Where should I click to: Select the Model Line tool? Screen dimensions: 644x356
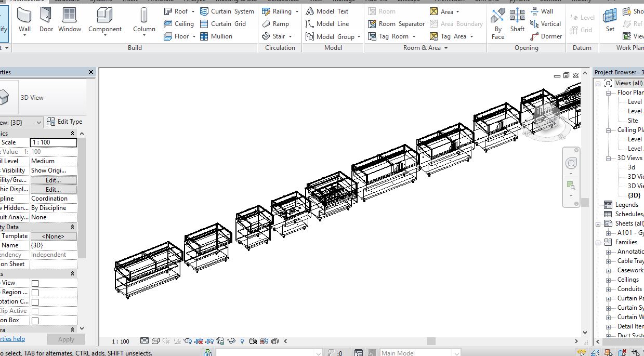click(x=327, y=24)
